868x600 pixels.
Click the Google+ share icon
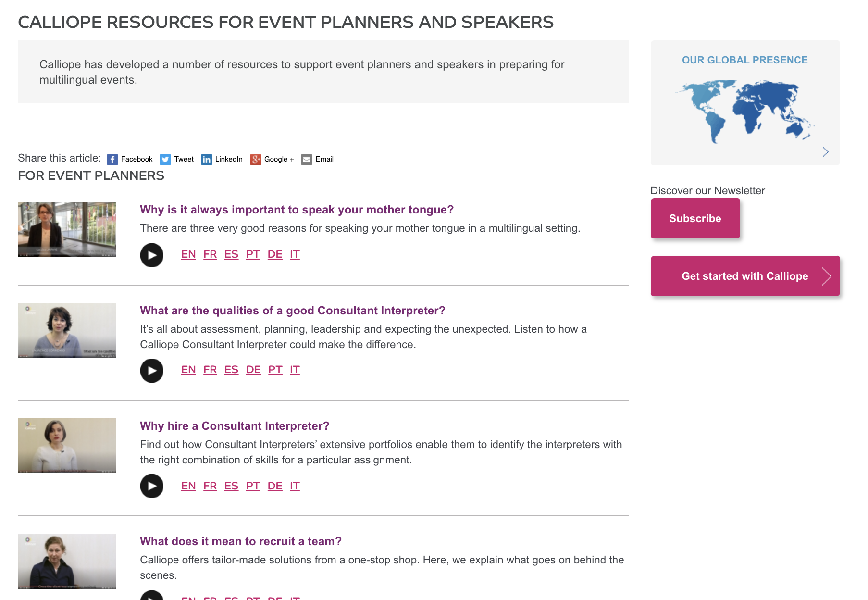point(256,160)
